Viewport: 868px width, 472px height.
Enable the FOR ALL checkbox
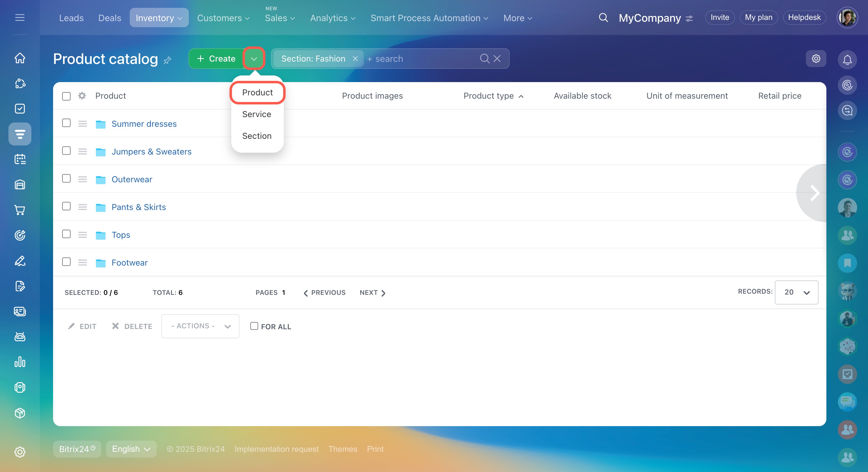point(254,326)
